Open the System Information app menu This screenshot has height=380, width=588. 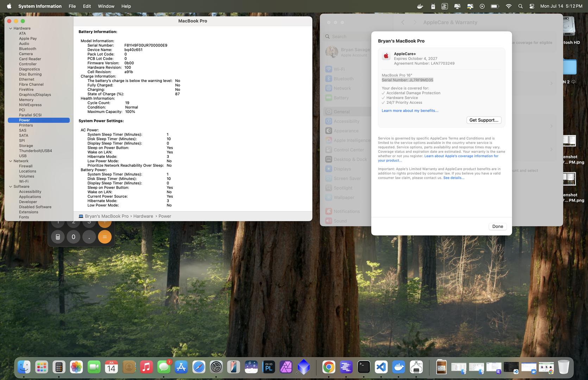(40, 6)
